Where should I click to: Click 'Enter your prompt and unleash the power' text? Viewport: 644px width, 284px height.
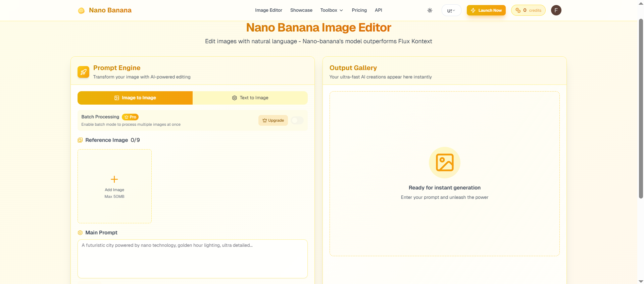[x=445, y=197]
